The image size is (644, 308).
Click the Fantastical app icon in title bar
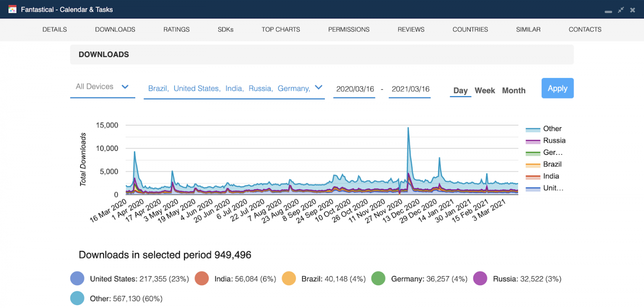(12, 9)
